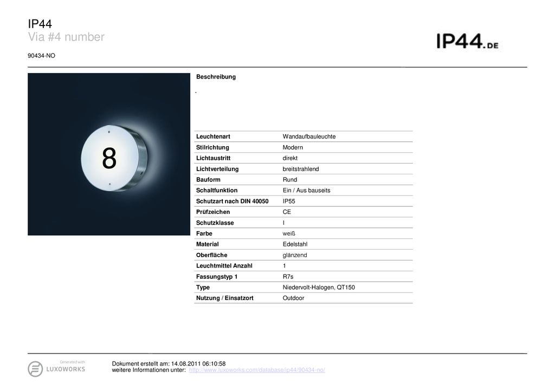Click the 'Via #4 number' subtitle

click(66, 37)
